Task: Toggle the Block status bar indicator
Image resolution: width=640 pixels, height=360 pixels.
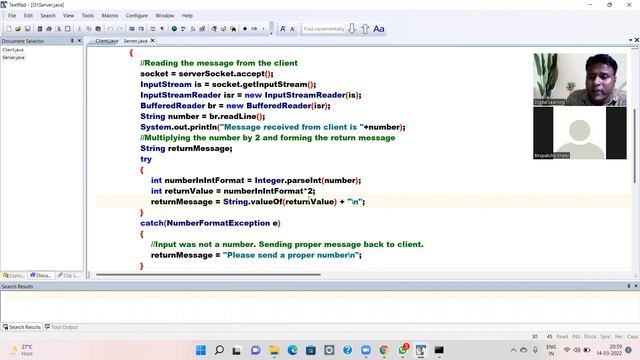Action: 590,337
